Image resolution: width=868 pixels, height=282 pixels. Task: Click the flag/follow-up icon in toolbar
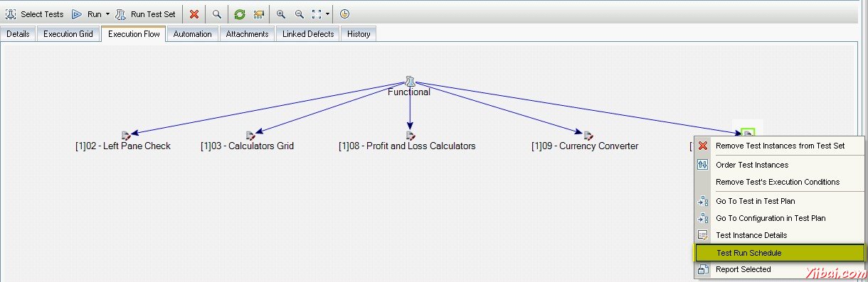258,14
